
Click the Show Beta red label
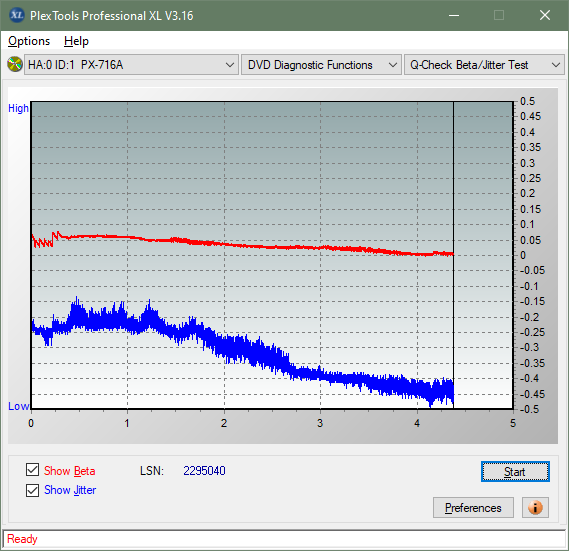point(69,471)
